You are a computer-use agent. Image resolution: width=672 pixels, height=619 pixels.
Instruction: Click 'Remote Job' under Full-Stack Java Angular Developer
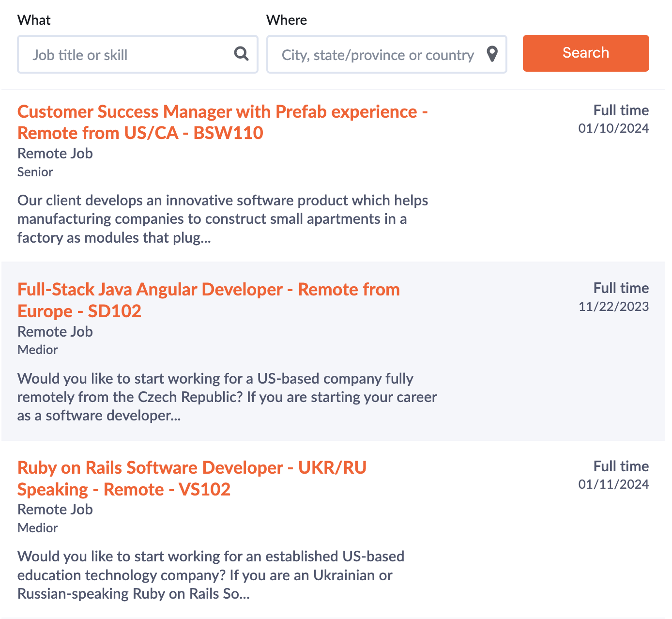tap(55, 332)
